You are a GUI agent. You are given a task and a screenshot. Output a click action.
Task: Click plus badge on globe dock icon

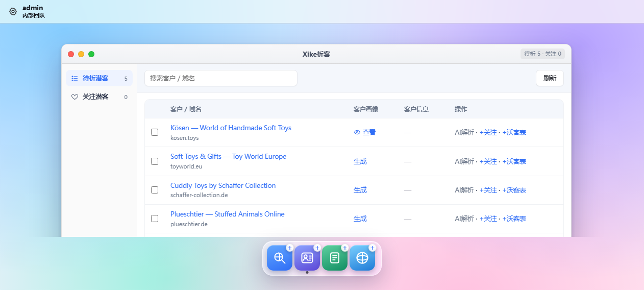coord(373,248)
